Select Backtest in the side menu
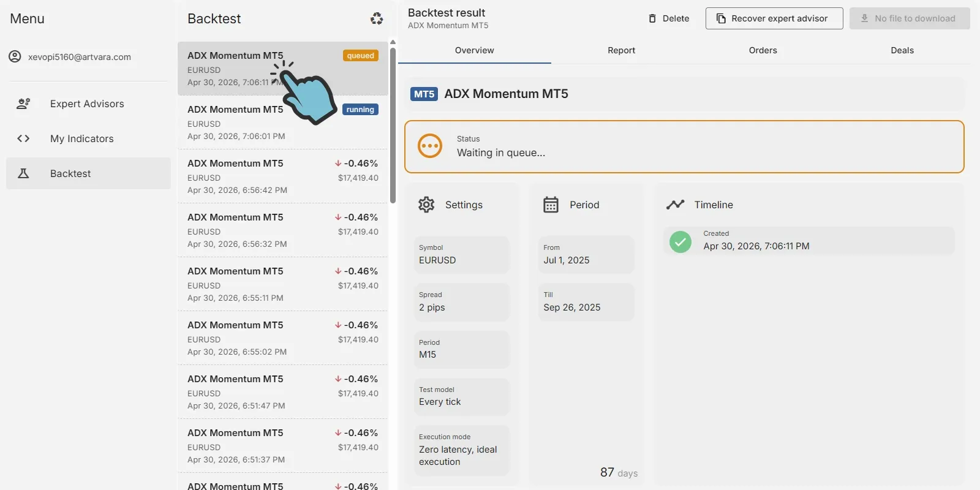The height and width of the screenshot is (490, 980). coord(88,173)
